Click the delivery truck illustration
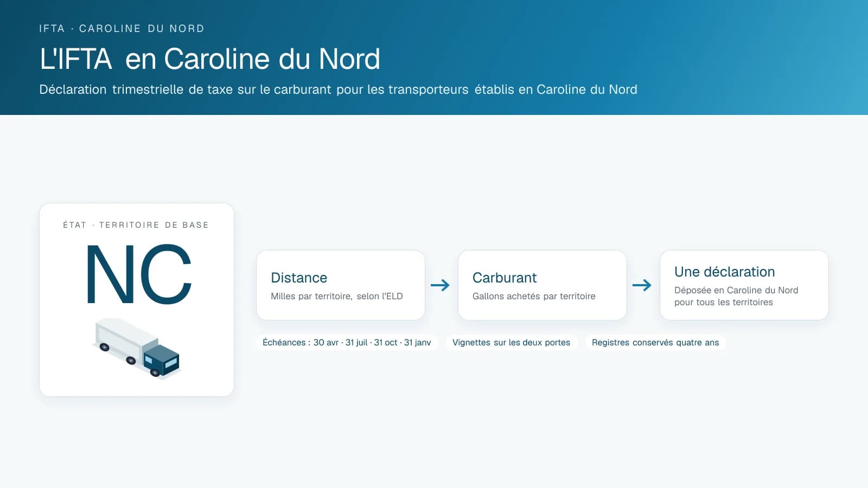868x488 pixels. (136, 348)
